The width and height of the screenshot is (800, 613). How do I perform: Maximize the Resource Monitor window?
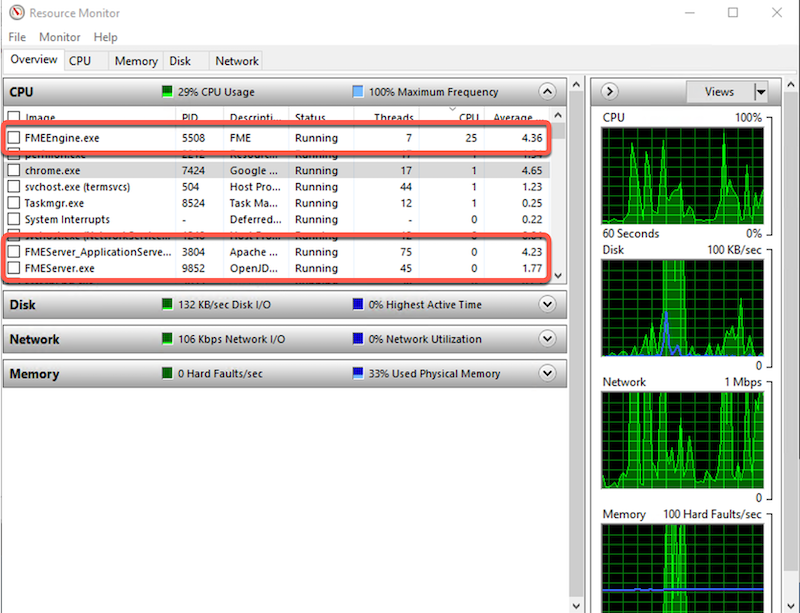[733, 12]
